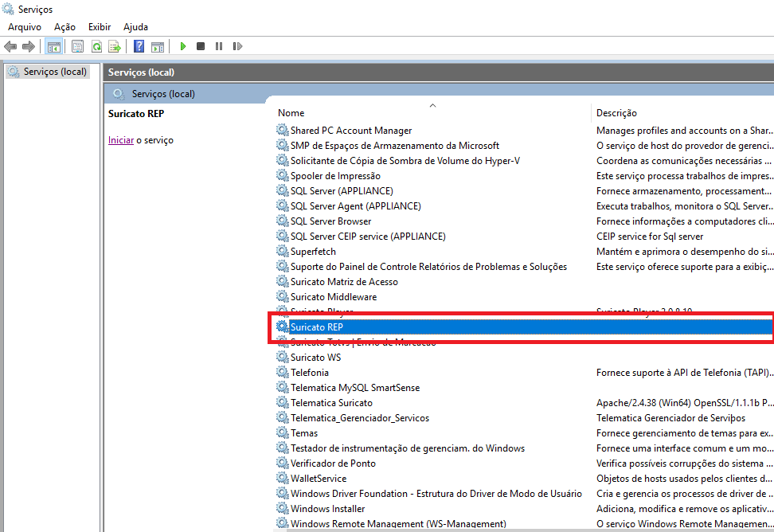Viewport: 774px width, 532px height.
Task: Select the Superfetch service
Action: [313, 252]
